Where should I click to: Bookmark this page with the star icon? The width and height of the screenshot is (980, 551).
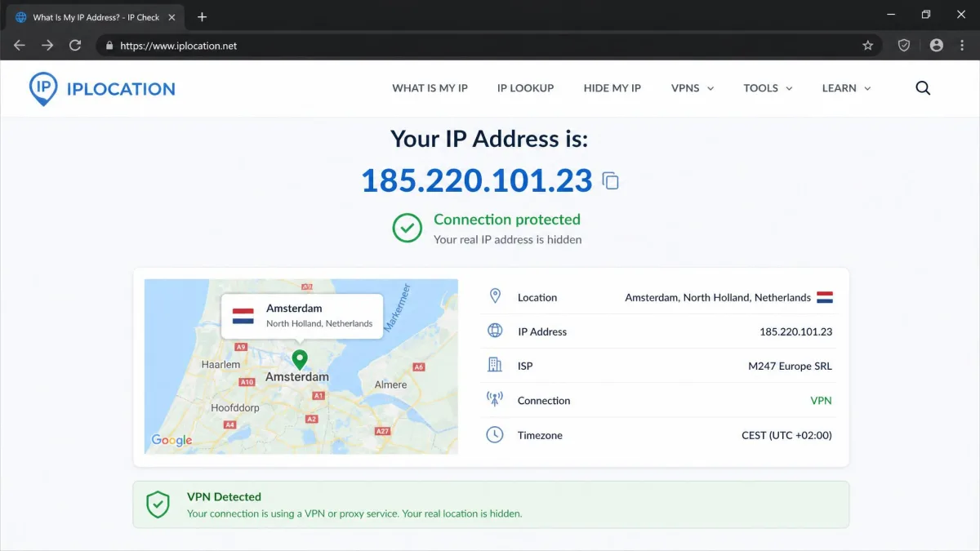click(x=868, y=46)
